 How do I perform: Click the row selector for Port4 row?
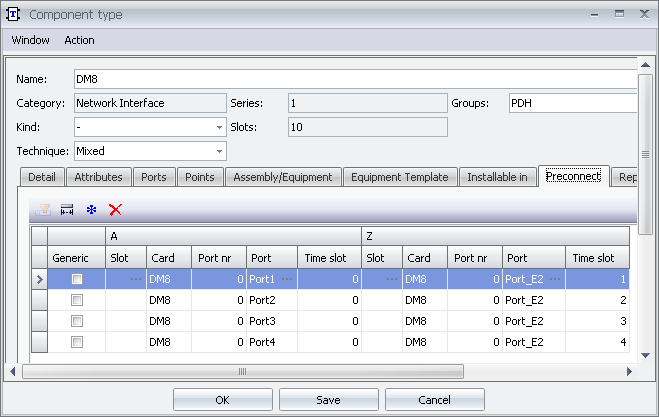click(x=40, y=342)
